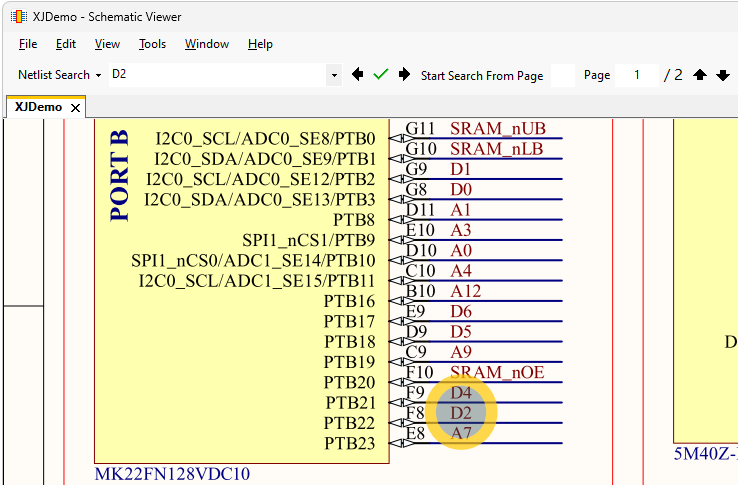The image size is (738, 485).
Task: Close the XJDemo tab
Action: click(76, 107)
